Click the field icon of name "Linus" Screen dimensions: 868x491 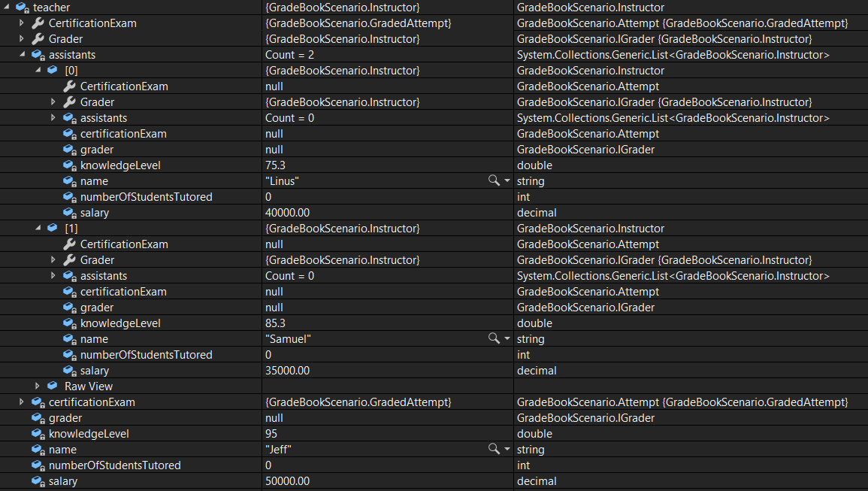click(x=70, y=181)
